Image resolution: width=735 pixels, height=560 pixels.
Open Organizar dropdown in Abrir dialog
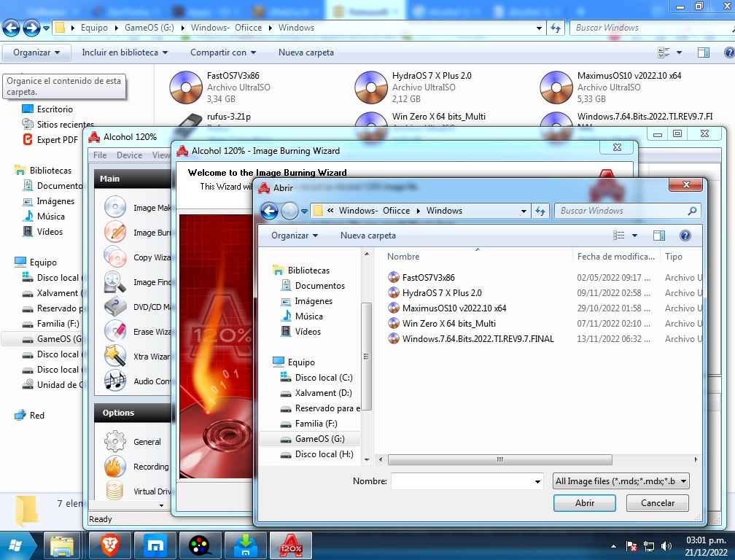click(295, 236)
